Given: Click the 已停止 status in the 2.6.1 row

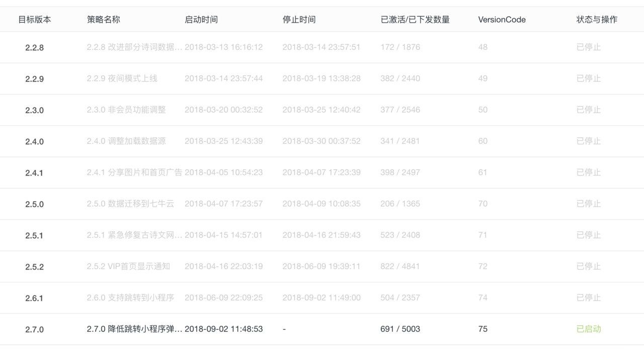Looking at the screenshot, I should [x=589, y=298].
